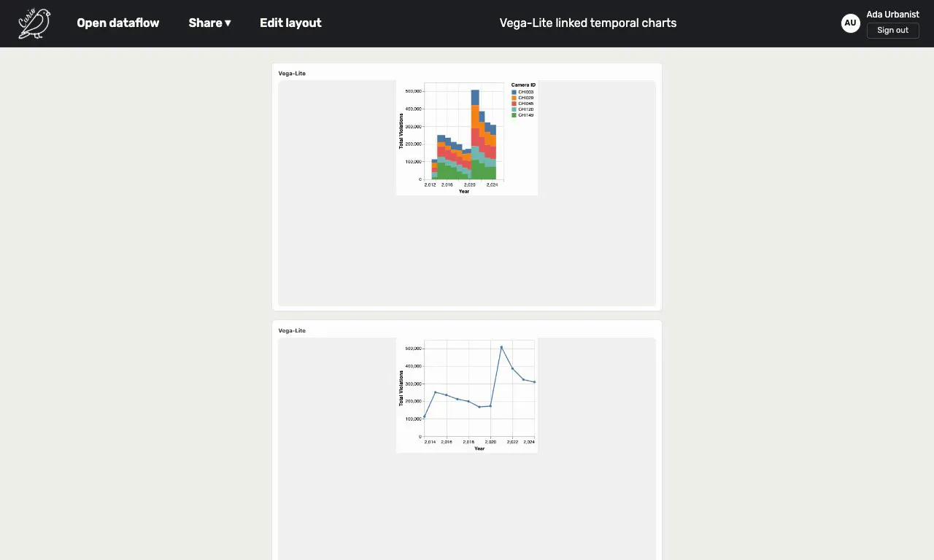Click the 'Year' axis title under the line chart
The width and height of the screenshot is (934, 560).
point(479,448)
